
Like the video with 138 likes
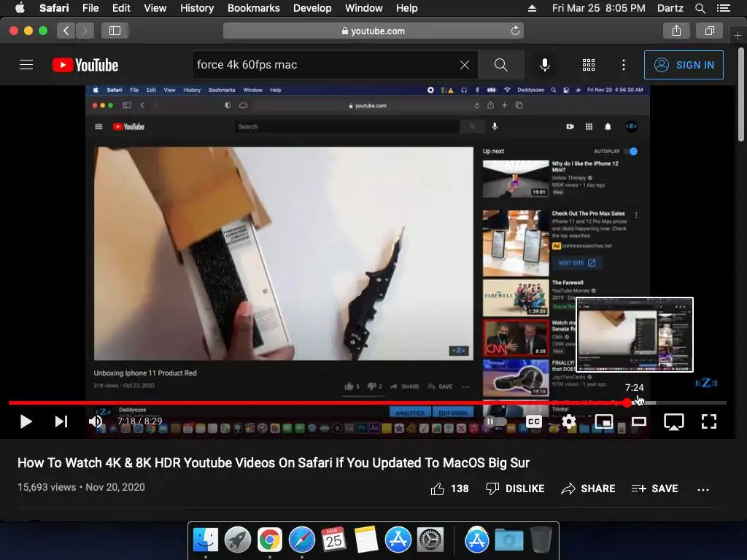449,489
